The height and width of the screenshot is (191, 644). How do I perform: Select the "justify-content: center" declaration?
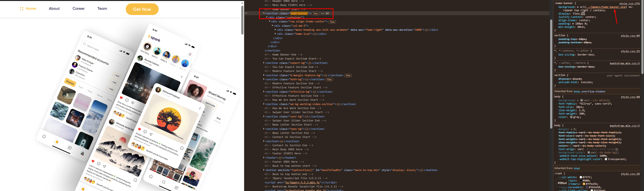tap(577, 17)
